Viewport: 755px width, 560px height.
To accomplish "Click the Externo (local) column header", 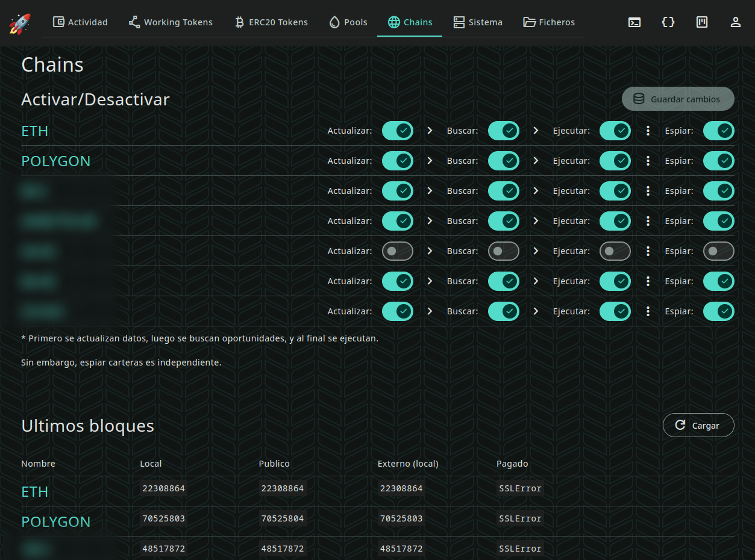I will tap(408, 464).
